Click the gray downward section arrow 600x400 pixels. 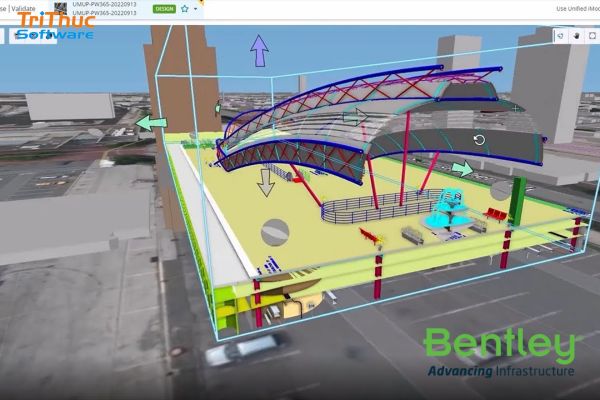pyautogui.click(x=266, y=183)
